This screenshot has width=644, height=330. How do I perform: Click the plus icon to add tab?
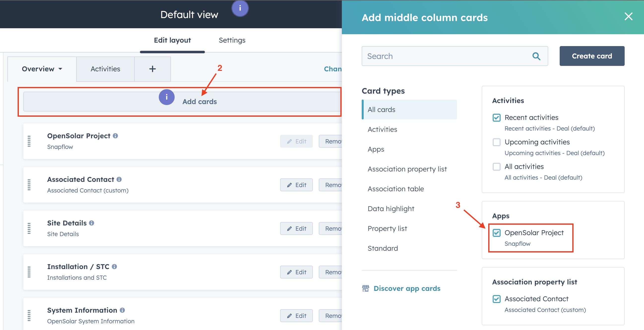[x=152, y=69]
